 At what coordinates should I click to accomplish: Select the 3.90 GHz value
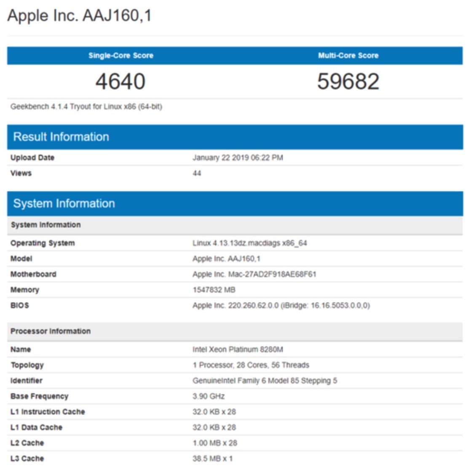point(209,396)
